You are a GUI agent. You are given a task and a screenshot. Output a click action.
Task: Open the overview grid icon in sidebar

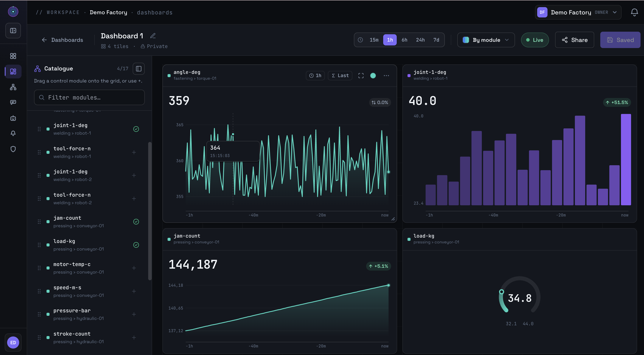[13, 56]
